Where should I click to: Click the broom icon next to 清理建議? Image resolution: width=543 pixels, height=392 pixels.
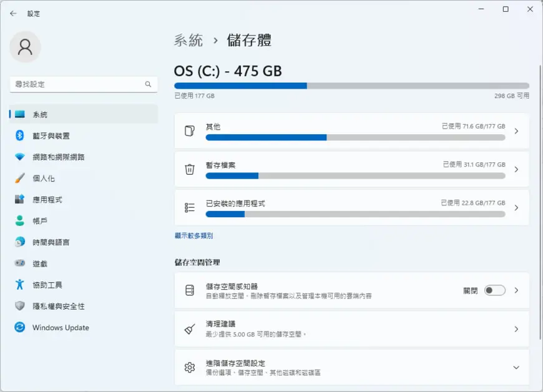[x=190, y=329]
